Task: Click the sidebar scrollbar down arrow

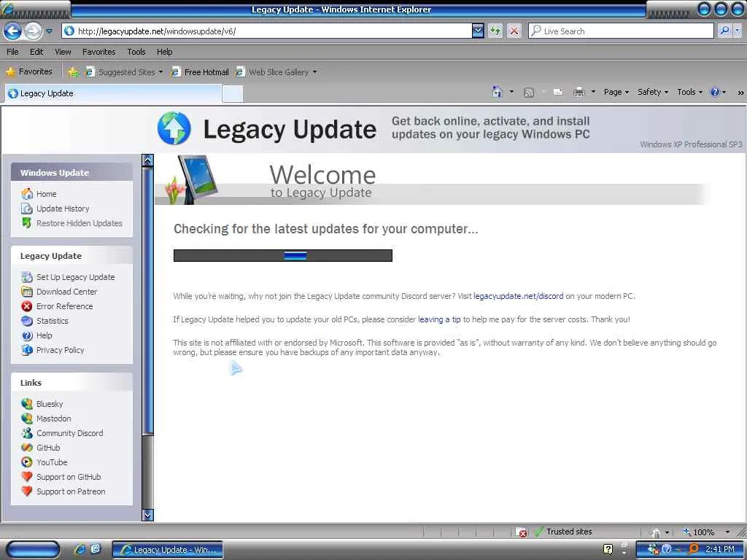Action: point(147,516)
